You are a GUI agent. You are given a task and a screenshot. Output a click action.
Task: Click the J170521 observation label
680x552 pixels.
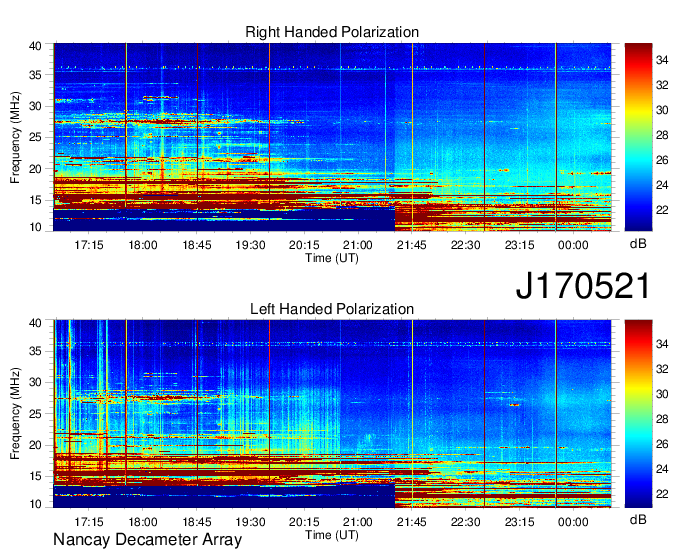pos(583,286)
